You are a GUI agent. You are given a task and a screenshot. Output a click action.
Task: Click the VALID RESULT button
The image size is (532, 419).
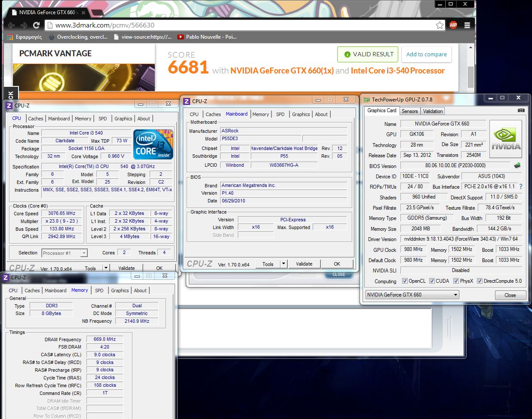368,55
